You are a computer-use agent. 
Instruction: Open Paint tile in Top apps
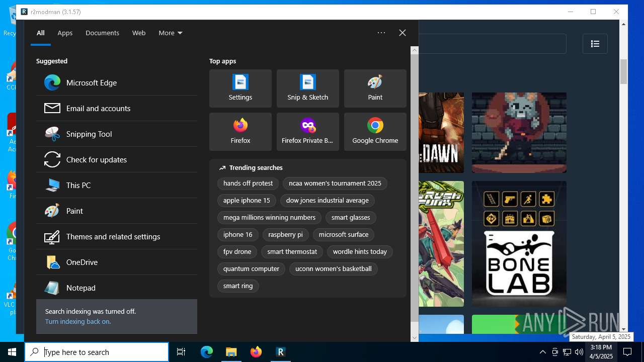pos(375,88)
